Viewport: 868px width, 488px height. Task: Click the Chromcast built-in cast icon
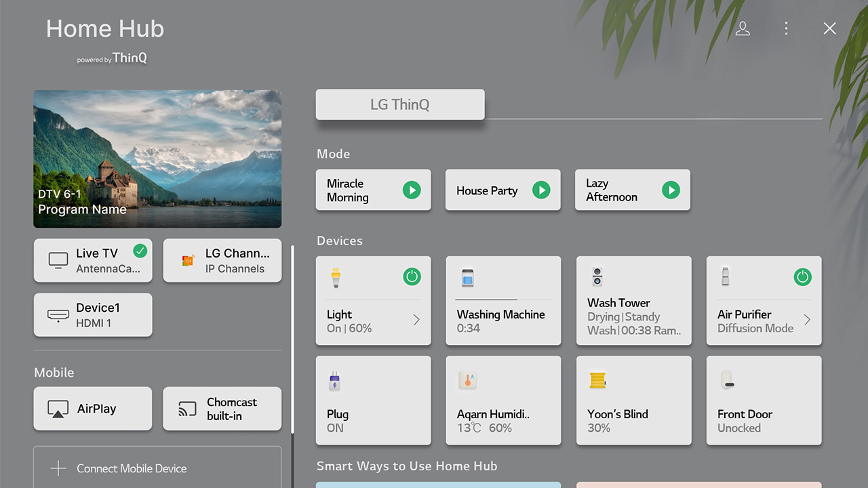pyautogui.click(x=187, y=409)
